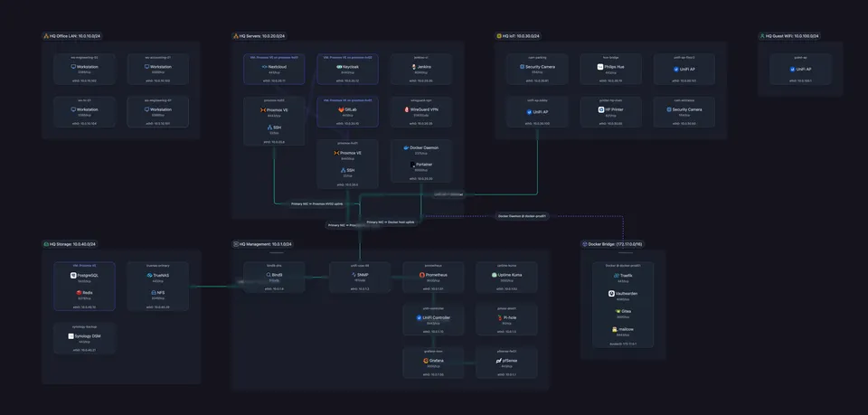The image size is (868, 415).
Task: Click the Nextcloud service icon
Action: [x=264, y=66]
